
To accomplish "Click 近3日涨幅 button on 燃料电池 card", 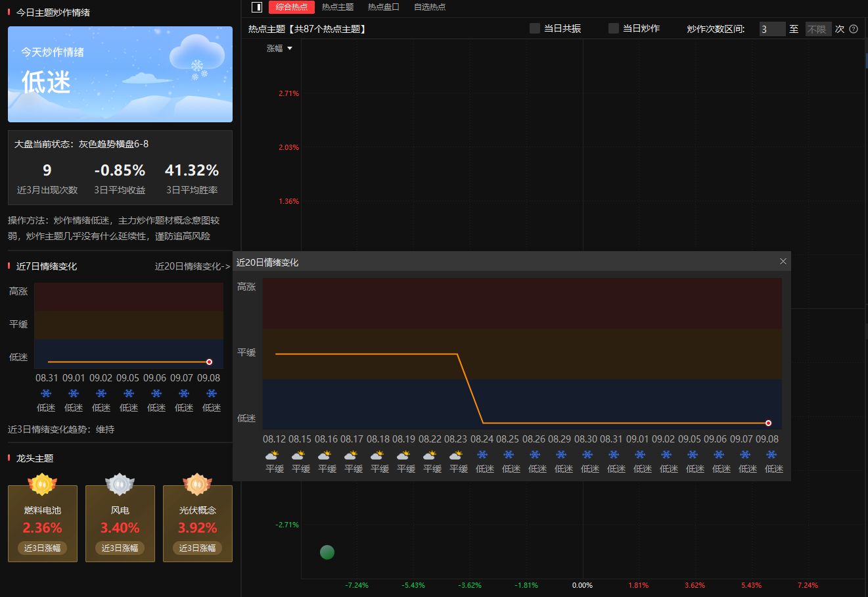I will [x=43, y=548].
